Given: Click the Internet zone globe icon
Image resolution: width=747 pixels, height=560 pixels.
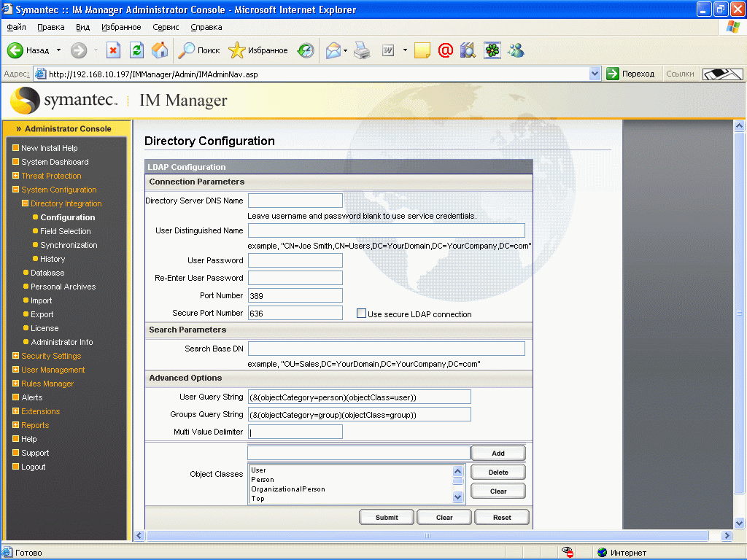Looking at the screenshot, I should tap(602, 553).
